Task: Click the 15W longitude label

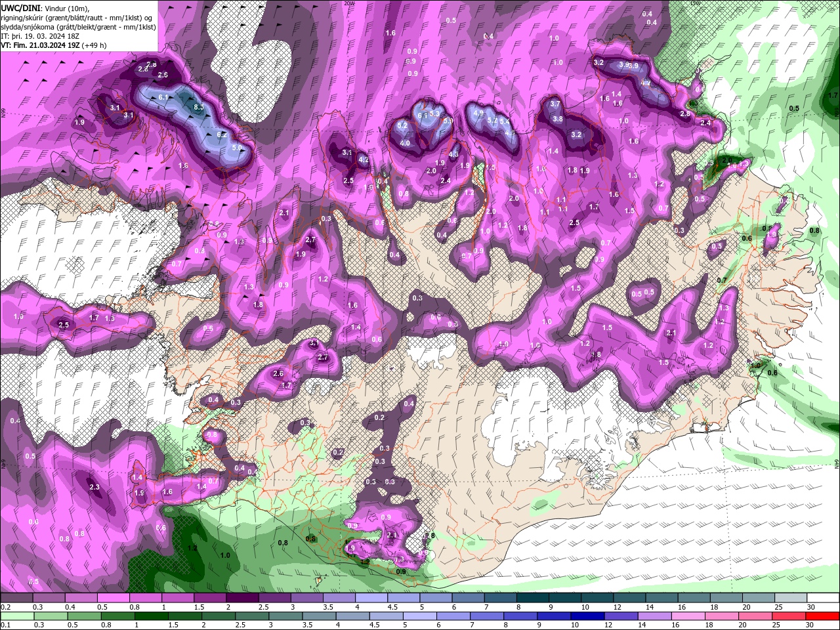Action: click(x=694, y=3)
